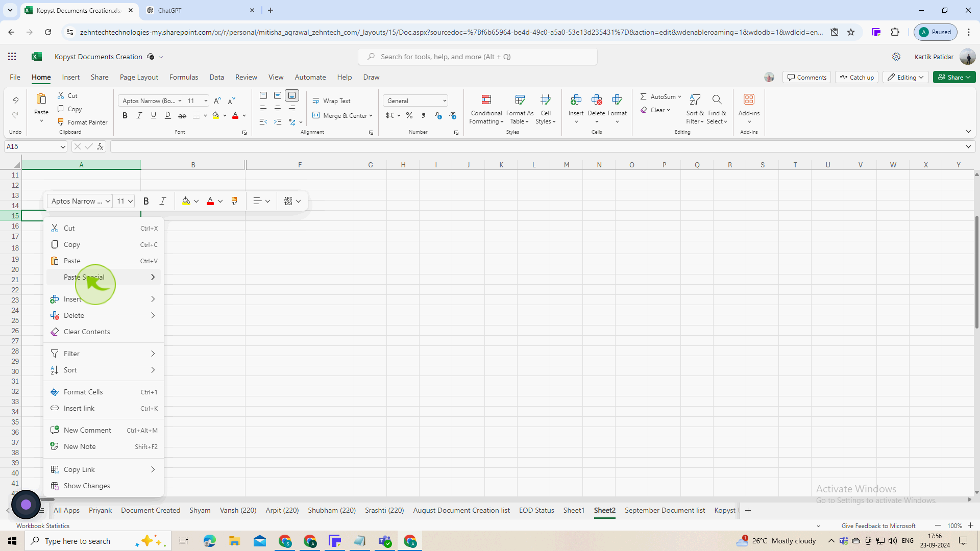This screenshot has width=980, height=551.
Task: Click the Decrease Font Size icon
Action: (232, 101)
